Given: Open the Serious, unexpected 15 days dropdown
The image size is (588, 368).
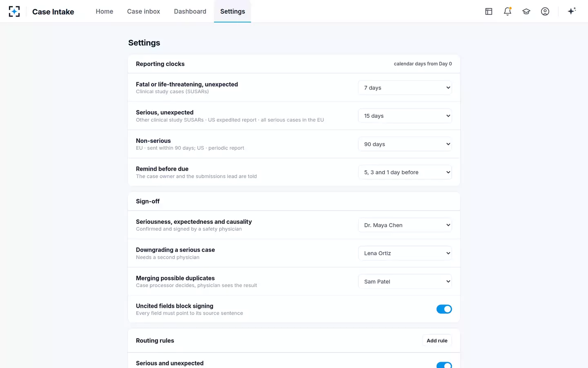Looking at the screenshot, I should tap(405, 116).
